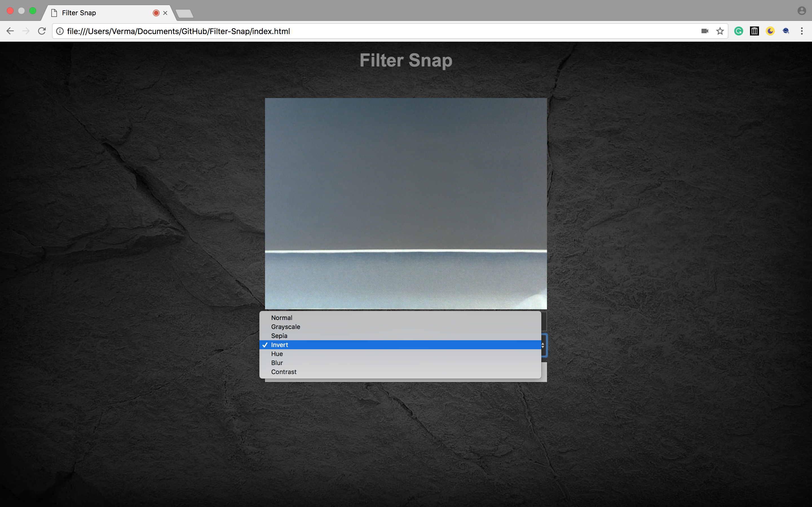Select the Normal filter option
812x507 pixels.
coord(281,317)
